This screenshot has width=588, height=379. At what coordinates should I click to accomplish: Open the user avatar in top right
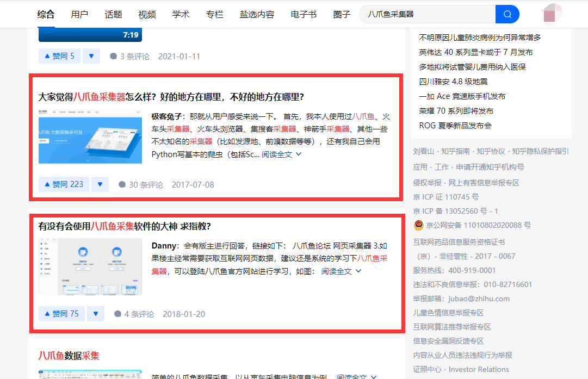coord(552,14)
